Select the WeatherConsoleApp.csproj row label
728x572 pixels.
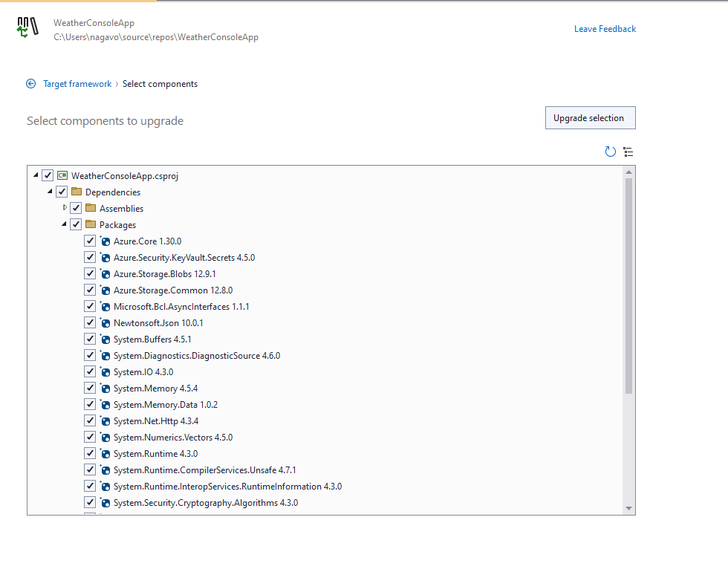coord(125,176)
